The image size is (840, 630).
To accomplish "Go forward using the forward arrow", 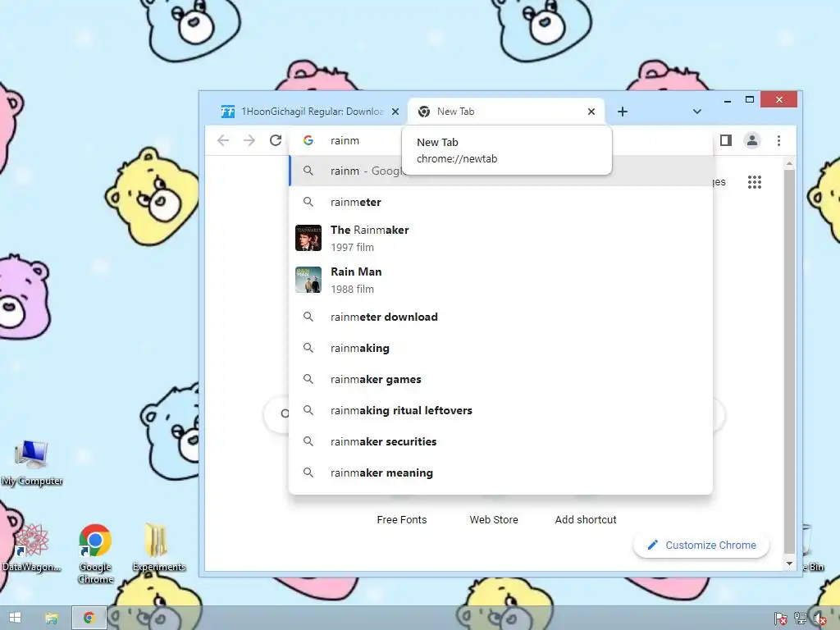I will click(x=249, y=140).
